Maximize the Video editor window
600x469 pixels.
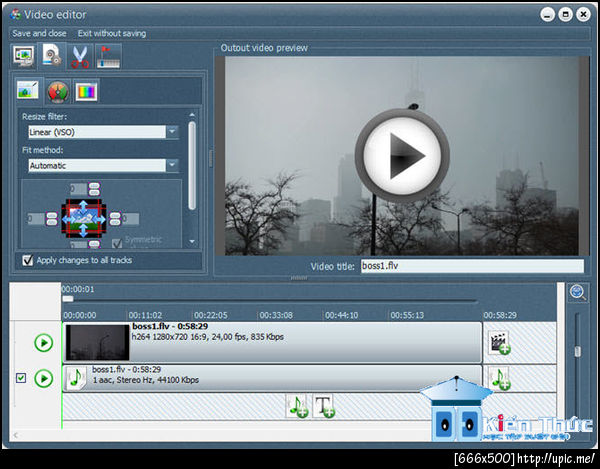(565, 15)
